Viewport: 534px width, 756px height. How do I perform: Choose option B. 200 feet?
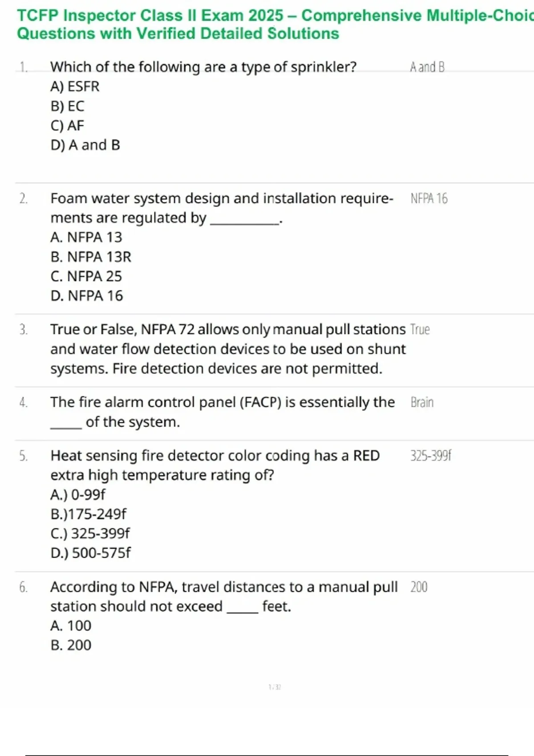pos(71,645)
